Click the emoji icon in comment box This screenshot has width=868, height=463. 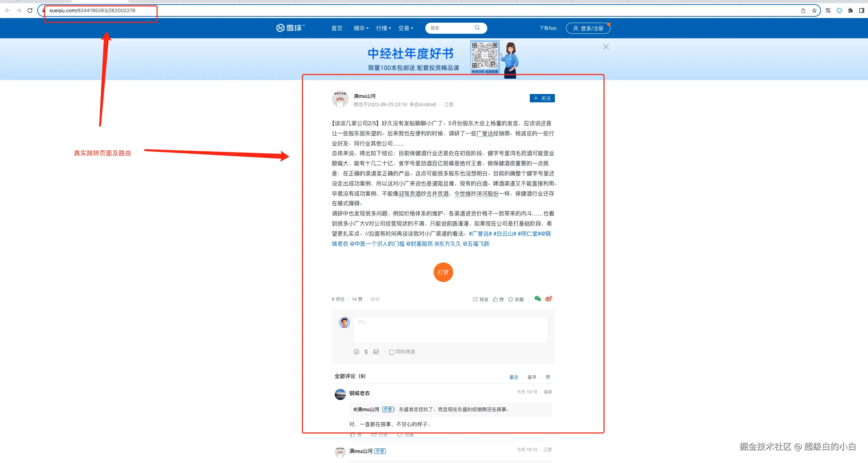(x=356, y=352)
